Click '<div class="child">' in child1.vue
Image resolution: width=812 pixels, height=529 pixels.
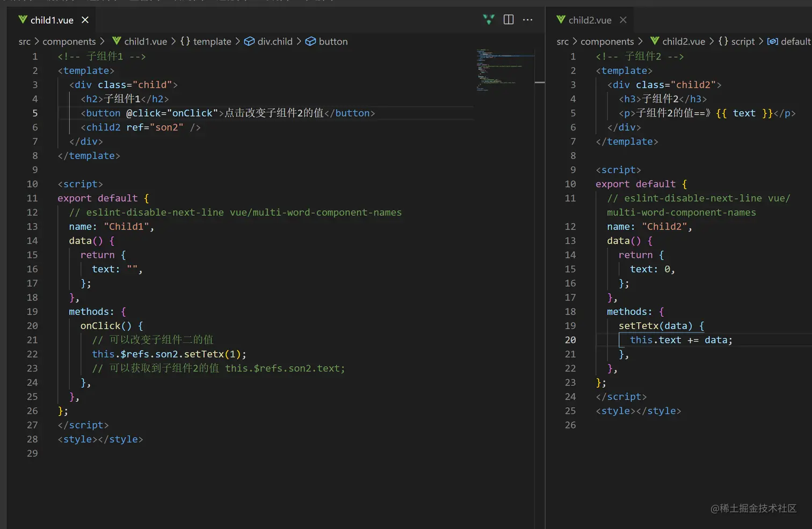pos(124,85)
